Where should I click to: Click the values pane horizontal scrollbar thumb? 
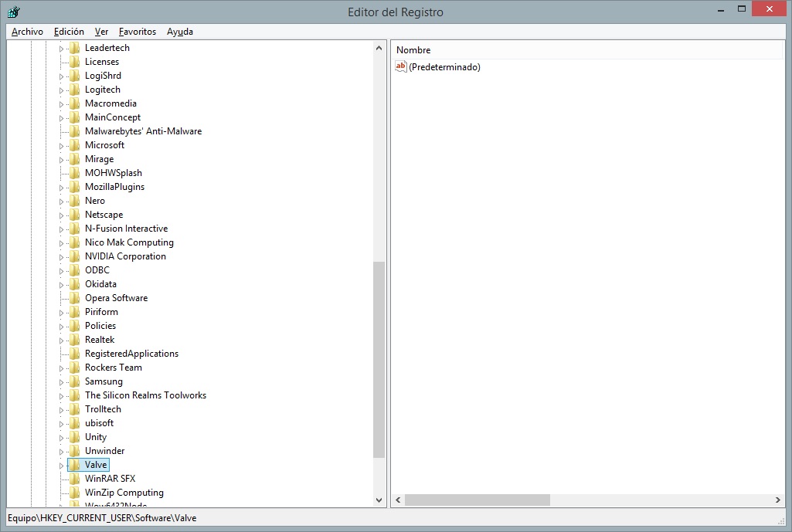[478, 500]
